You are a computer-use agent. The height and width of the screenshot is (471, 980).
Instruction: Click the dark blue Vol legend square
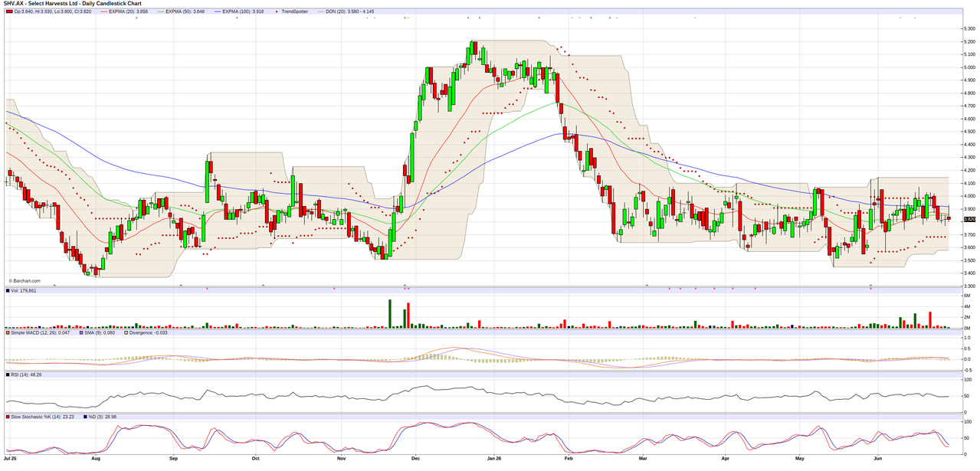tap(8, 290)
